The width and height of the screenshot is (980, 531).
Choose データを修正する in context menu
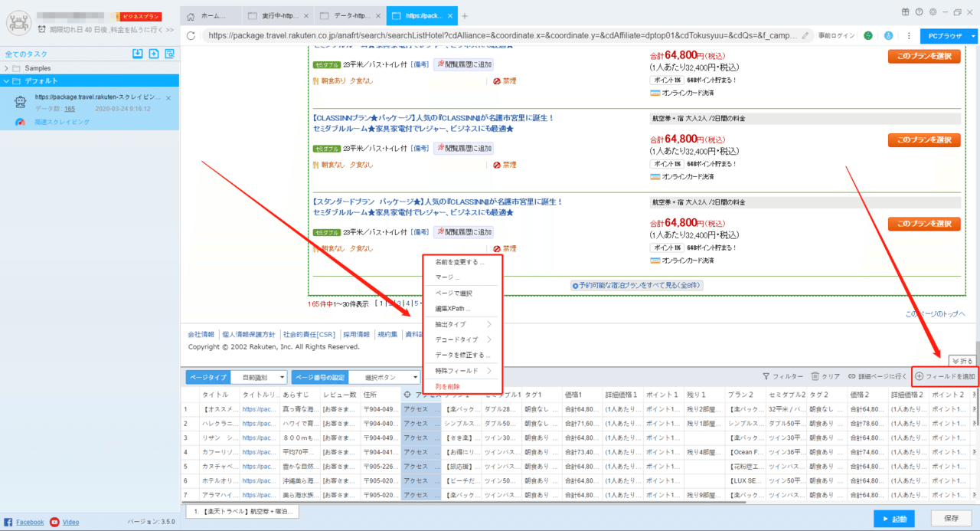[x=462, y=356]
